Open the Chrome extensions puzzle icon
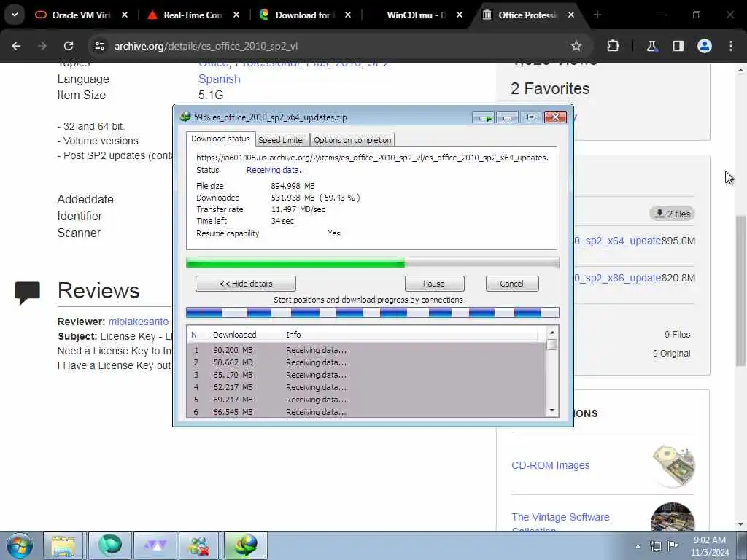This screenshot has height=560, width=747. [x=613, y=46]
